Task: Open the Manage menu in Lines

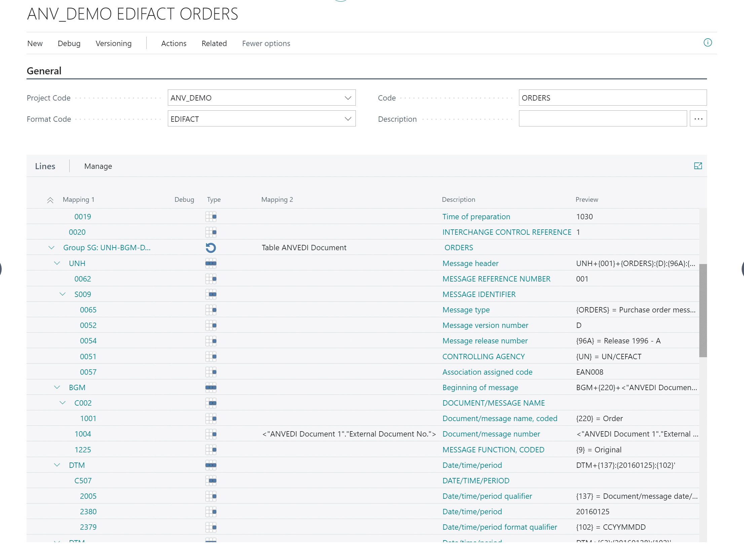Action: pyautogui.click(x=98, y=166)
